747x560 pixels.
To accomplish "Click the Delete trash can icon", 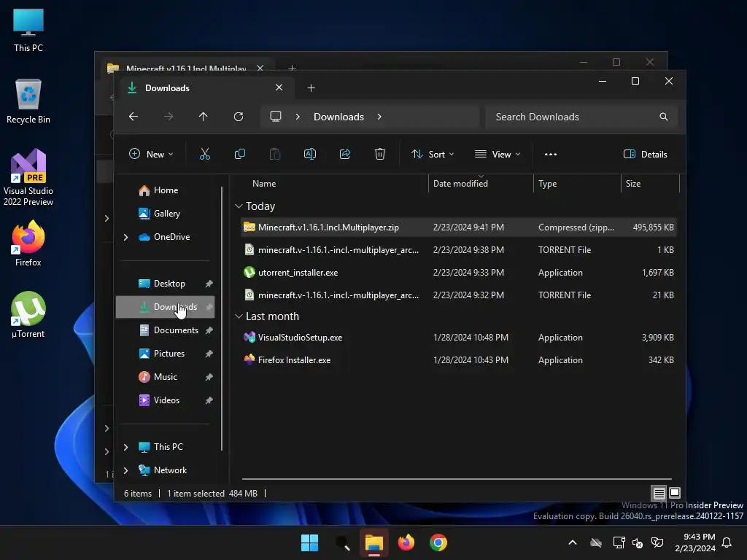I will (379, 154).
